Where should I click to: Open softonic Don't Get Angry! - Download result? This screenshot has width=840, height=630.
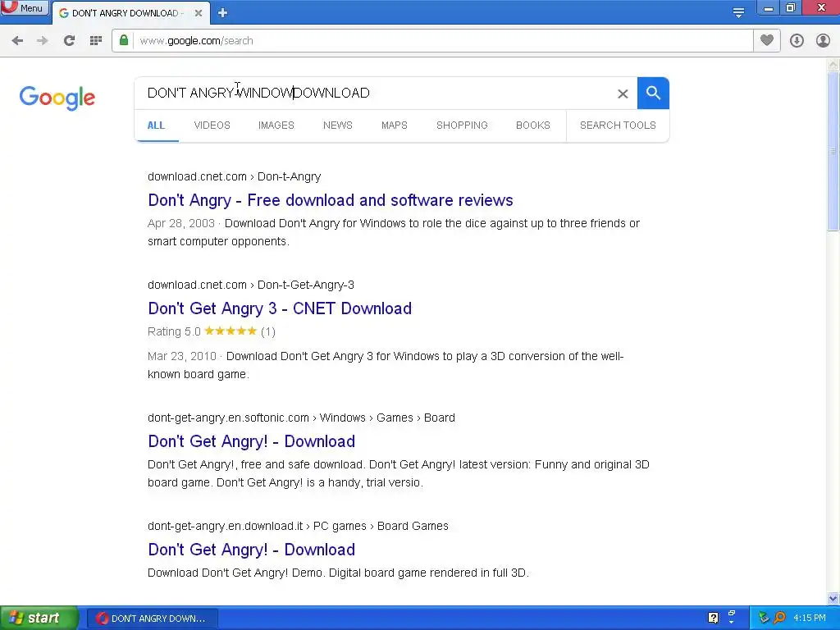click(x=251, y=441)
